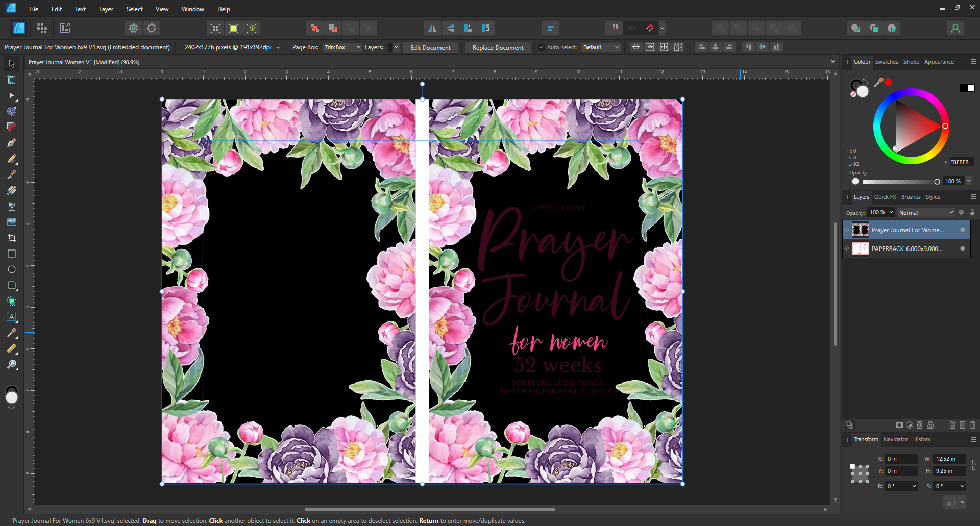Open the Select menu
This screenshot has width=980, height=526.
[x=135, y=9]
